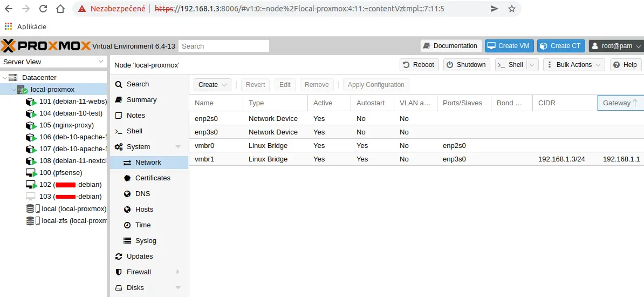
Task: Select the vmbr0 row name cell
Action: coord(216,146)
